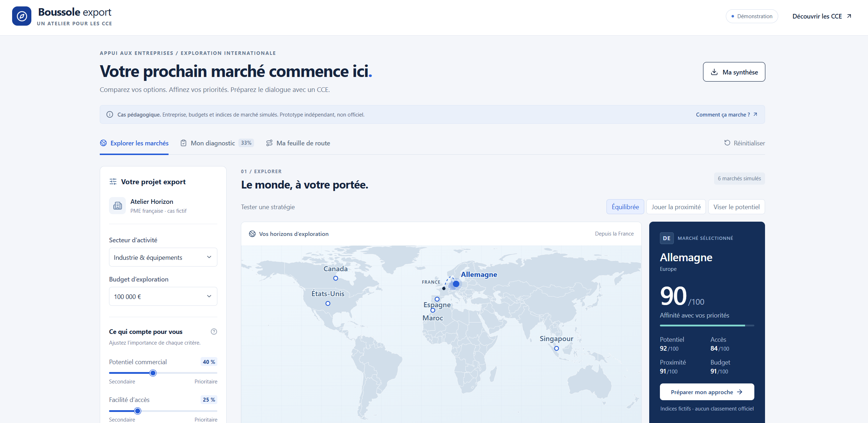868x423 pixels.
Task: Choose the Jouer la proximité strategy
Action: pos(676,207)
